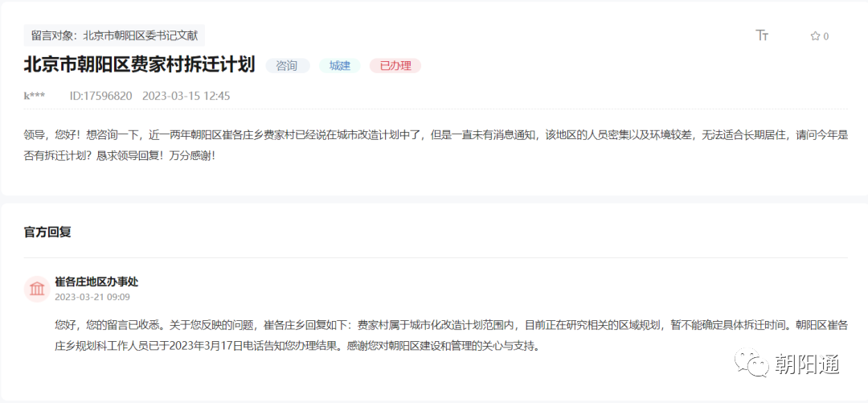Screen dimensions: 868x403
Task: Click the favorite count number beside the star
Action: [x=826, y=36]
